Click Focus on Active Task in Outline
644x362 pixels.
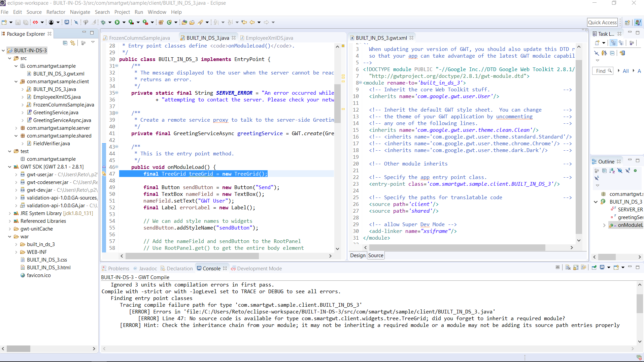click(x=597, y=171)
